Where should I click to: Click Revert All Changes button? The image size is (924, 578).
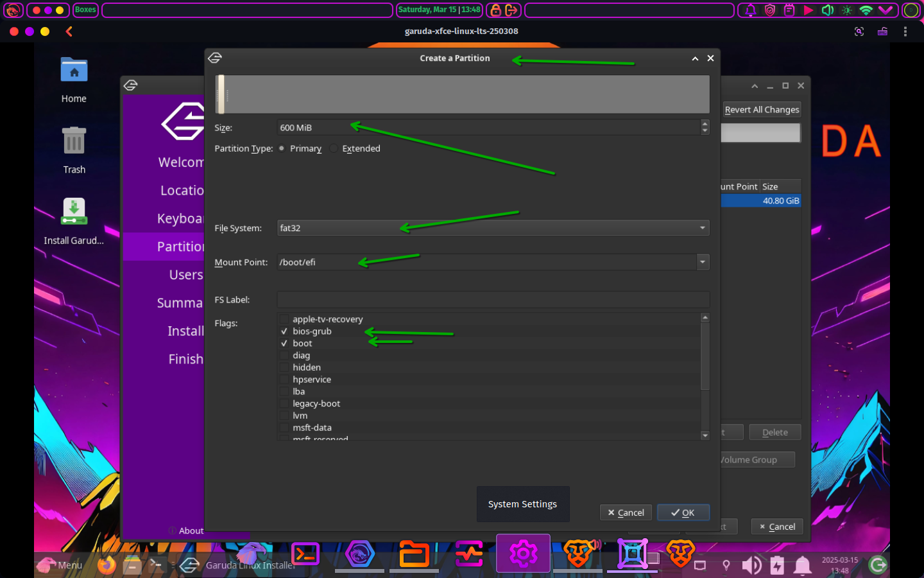[x=762, y=110]
